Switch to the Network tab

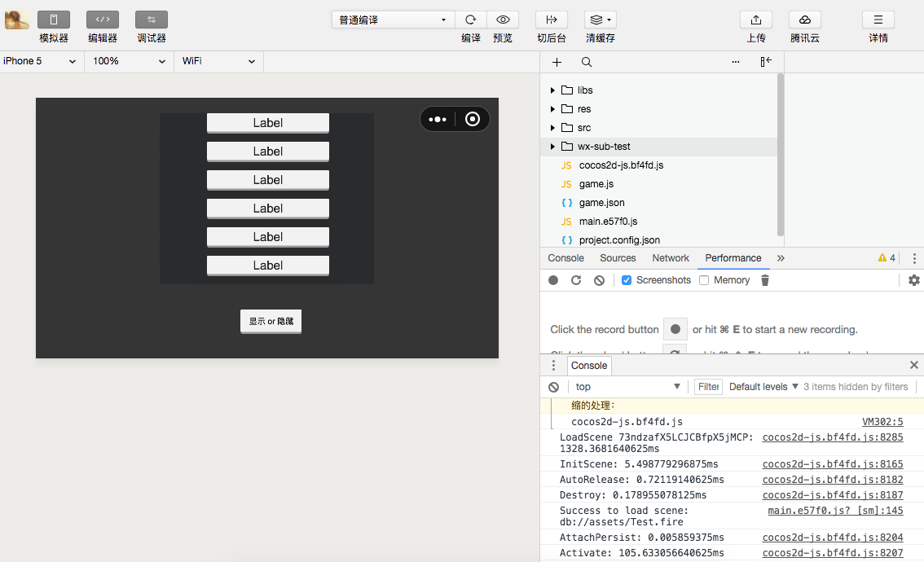tap(671, 258)
